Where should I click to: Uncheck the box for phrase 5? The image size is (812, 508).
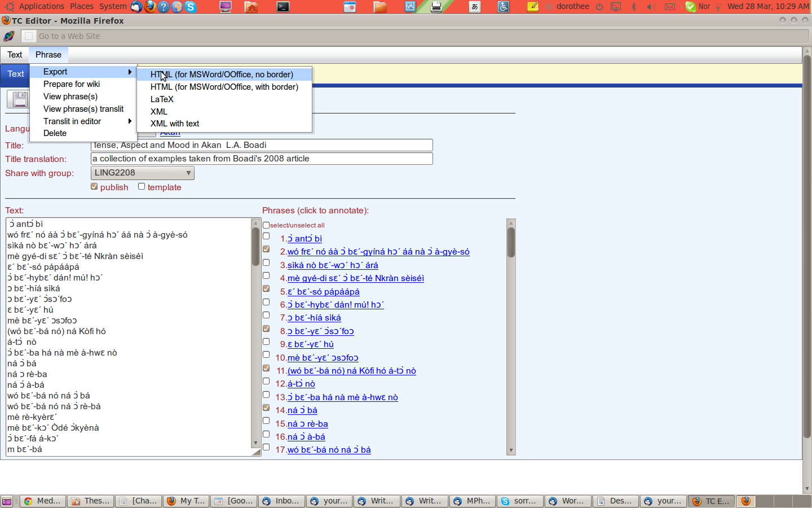point(266,288)
